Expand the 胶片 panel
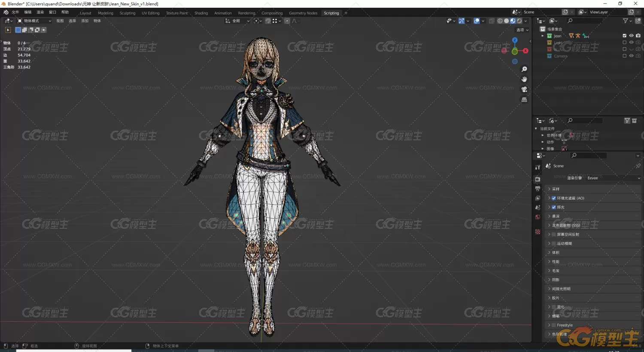 592,298
